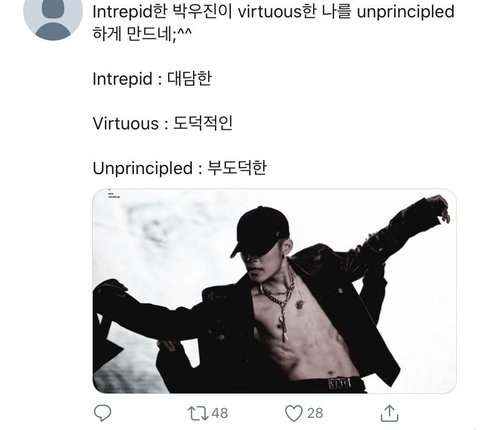The height and width of the screenshot is (430, 480).
Task: Open the reply speech bubble icon
Action: tap(102, 413)
